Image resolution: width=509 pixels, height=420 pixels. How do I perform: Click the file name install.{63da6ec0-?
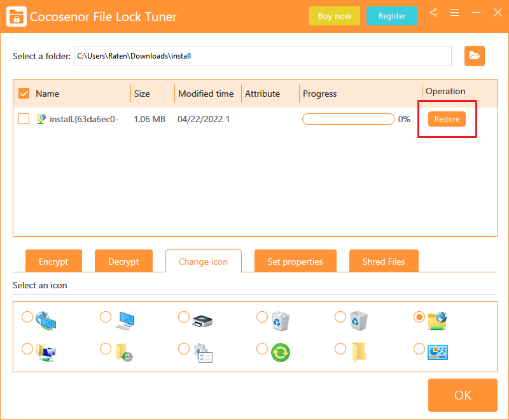[84, 119]
